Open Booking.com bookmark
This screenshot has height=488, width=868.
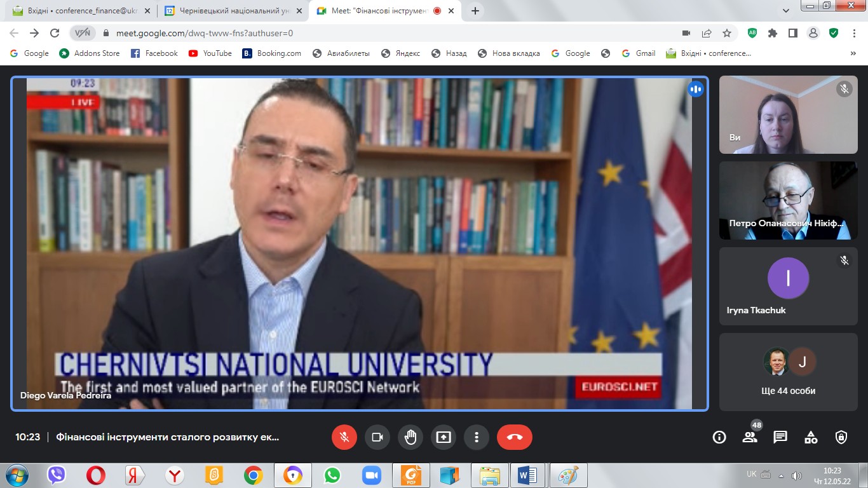272,53
